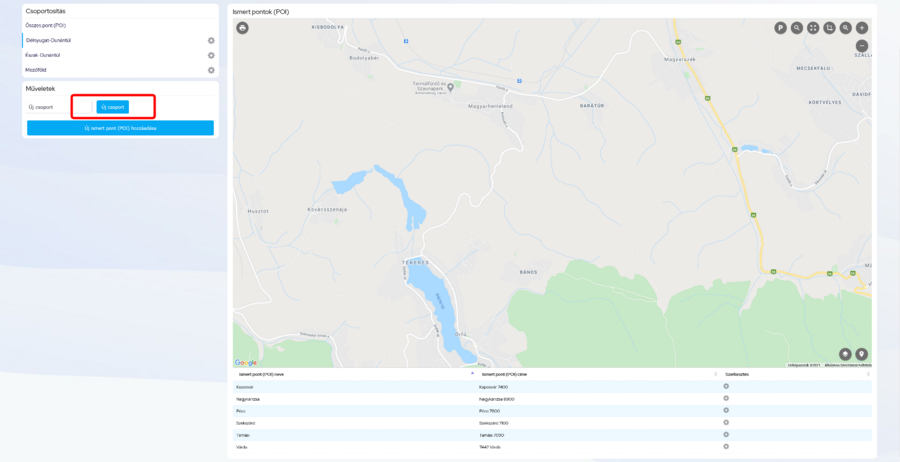900x462 pixels.
Task: Edit the Pécs row gear icon
Action: [x=726, y=411]
